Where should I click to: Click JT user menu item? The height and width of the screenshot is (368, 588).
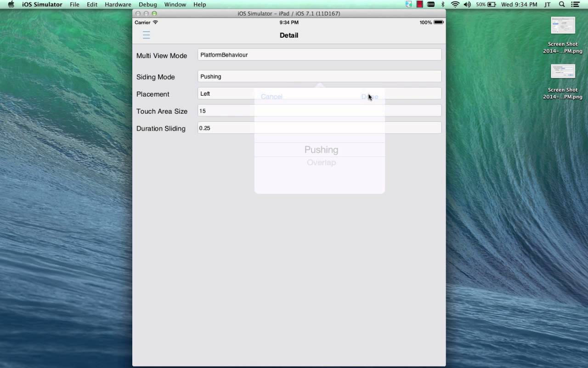click(547, 4)
